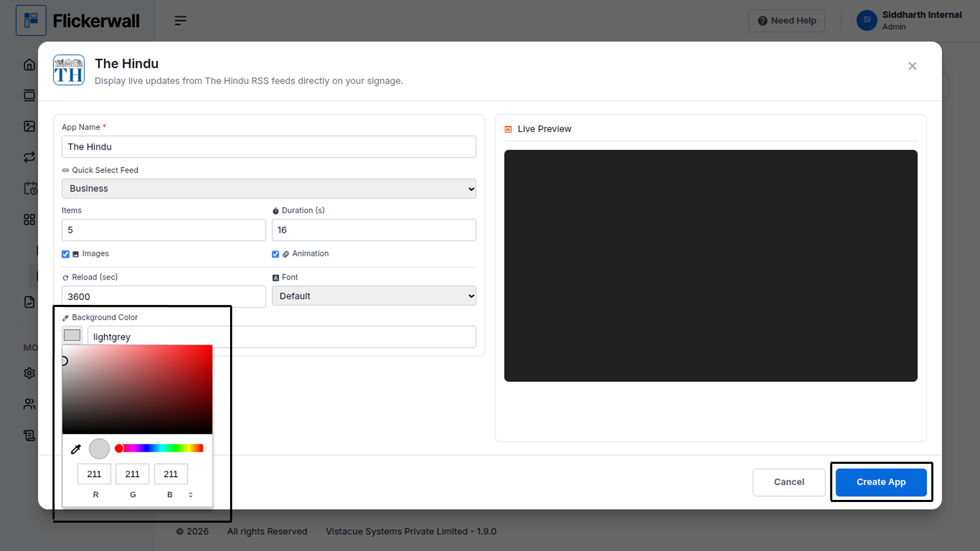Click the App Name input field
This screenshot has height=551, width=980.
coord(269,147)
